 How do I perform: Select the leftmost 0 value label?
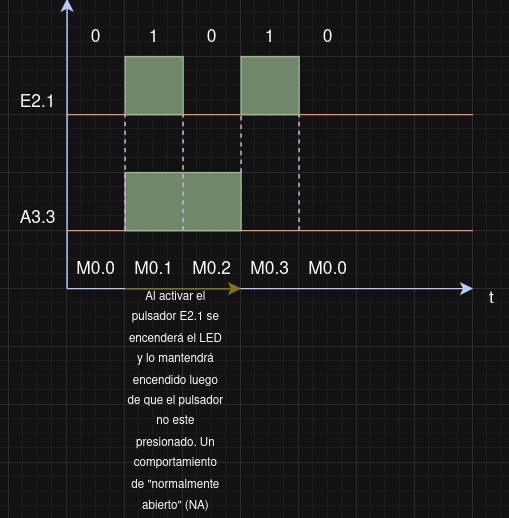[x=95, y=36]
